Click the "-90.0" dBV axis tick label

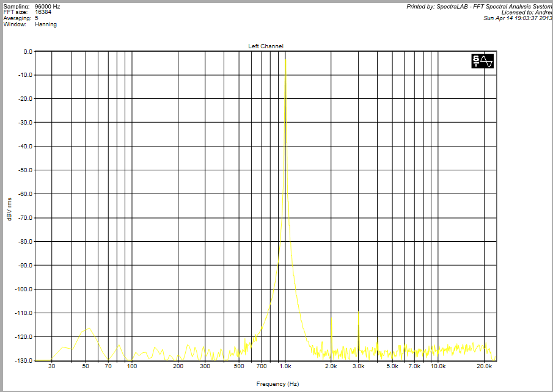click(x=26, y=265)
